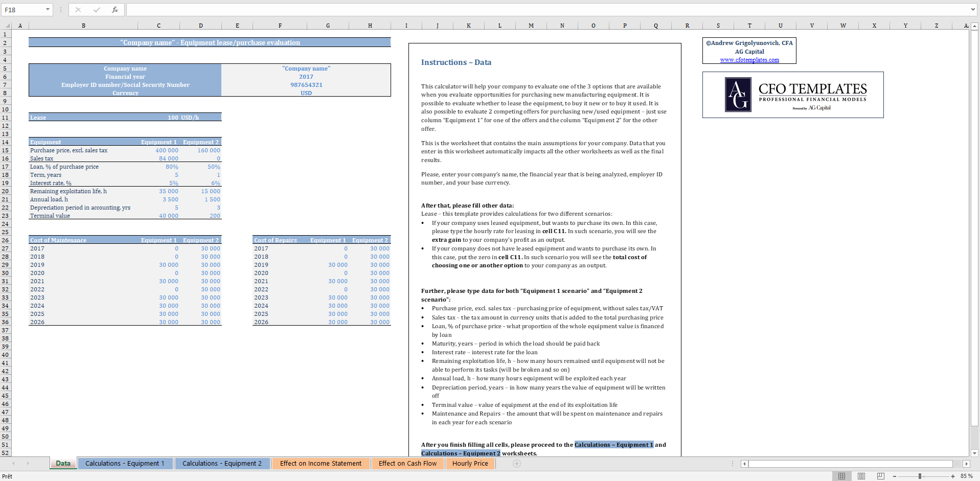
Task: Click the horizontal scrollbar track
Action: (850, 464)
